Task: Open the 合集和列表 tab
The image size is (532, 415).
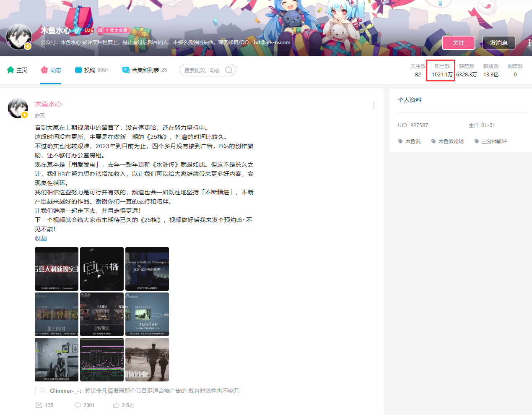Action: [x=144, y=70]
